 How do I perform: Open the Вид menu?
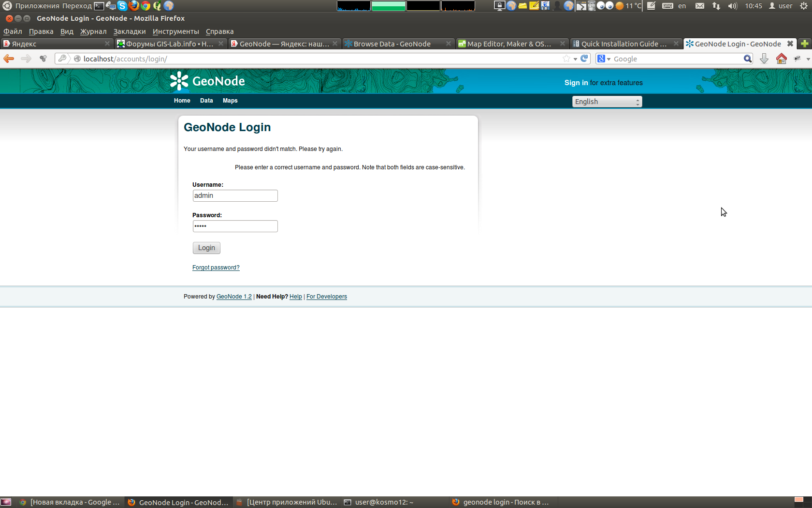pos(67,31)
